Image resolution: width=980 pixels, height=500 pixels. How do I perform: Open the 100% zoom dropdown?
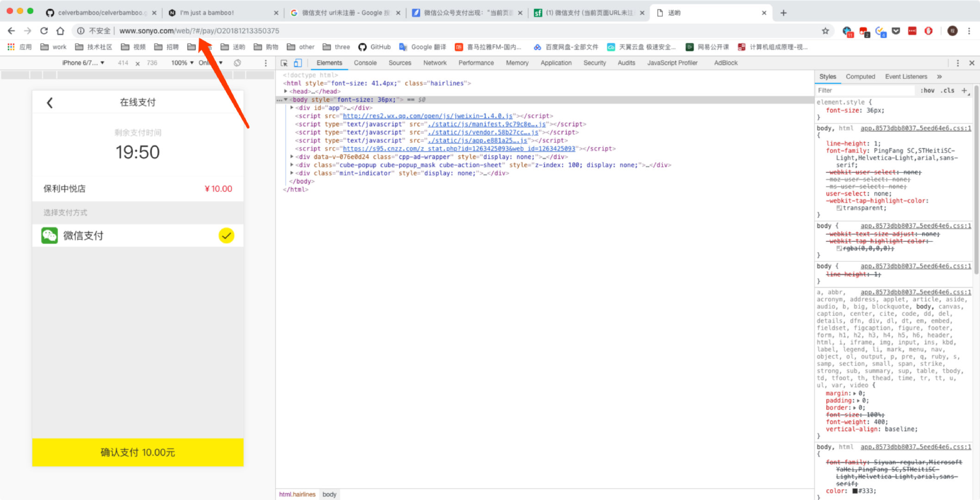[182, 63]
